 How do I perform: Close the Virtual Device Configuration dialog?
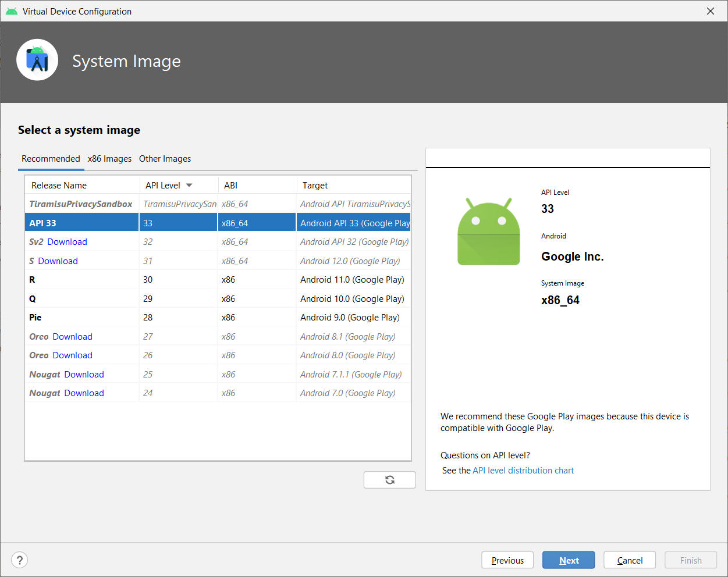[x=711, y=11]
